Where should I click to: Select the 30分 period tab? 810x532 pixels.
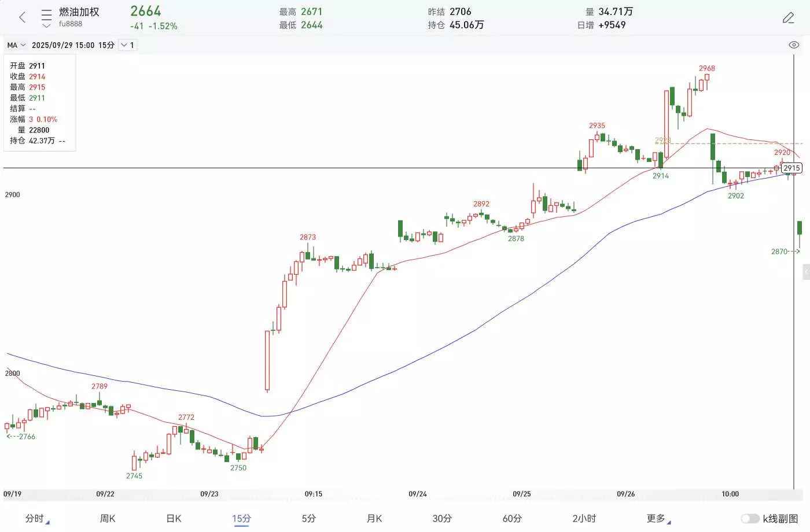pos(442,519)
